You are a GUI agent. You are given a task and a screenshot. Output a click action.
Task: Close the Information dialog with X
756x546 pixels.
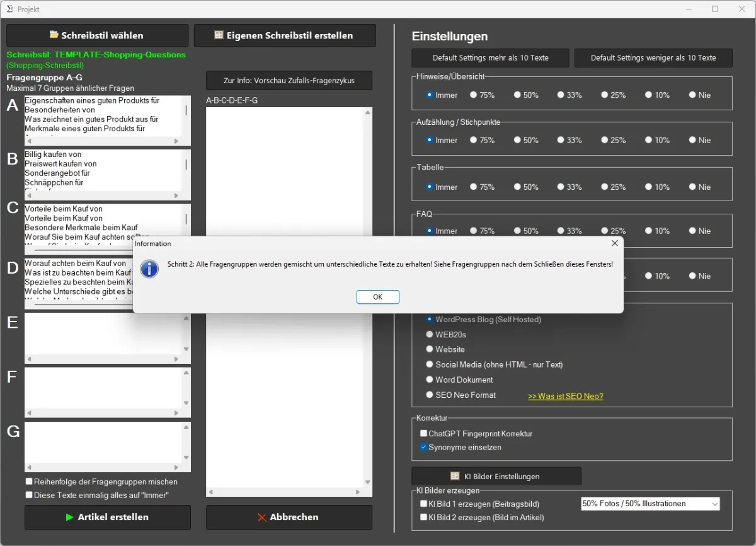(615, 243)
